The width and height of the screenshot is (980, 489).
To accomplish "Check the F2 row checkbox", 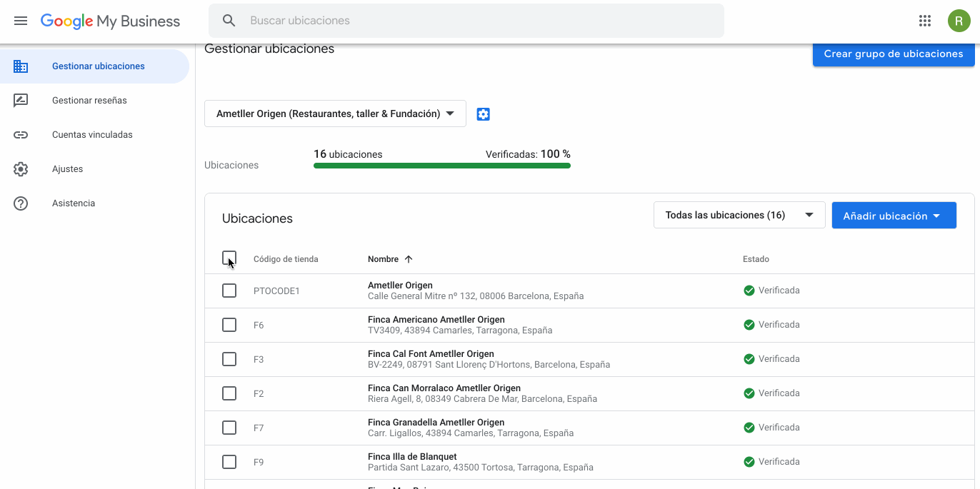I will coord(229,393).
